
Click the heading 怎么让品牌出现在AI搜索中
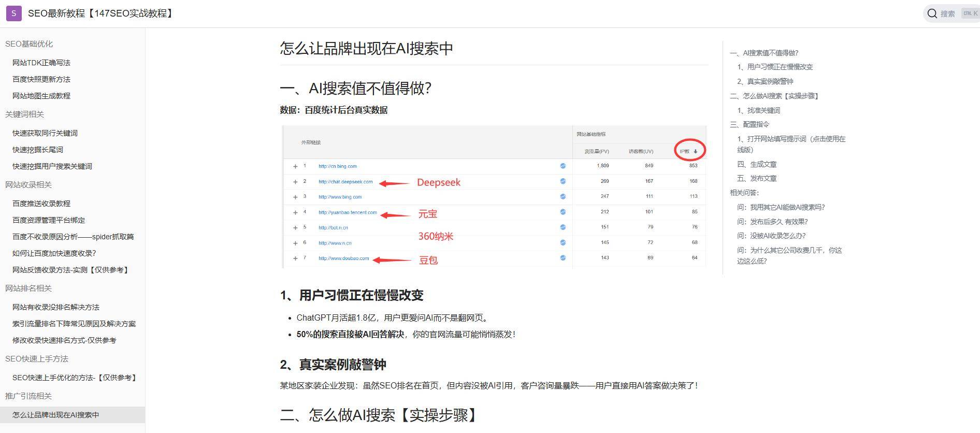(x=367, y=48)
